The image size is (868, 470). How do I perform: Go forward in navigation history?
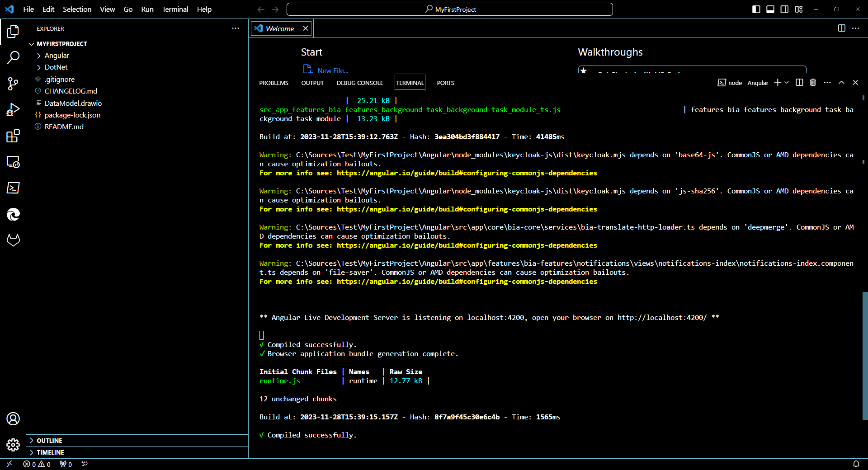pyautogui.click(x=275, y=9)
